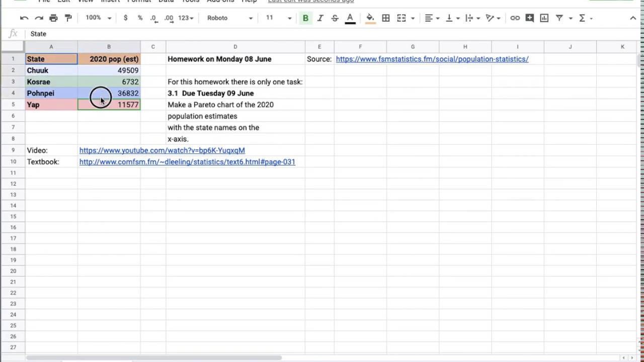This screenshot has width=644, height=362.
Task: Open the Add-ons menu
Action: click(220, 2)
